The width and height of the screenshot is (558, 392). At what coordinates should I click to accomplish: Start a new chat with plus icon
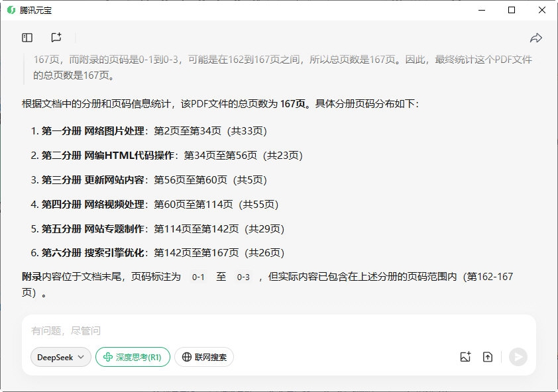click(56, 37)
